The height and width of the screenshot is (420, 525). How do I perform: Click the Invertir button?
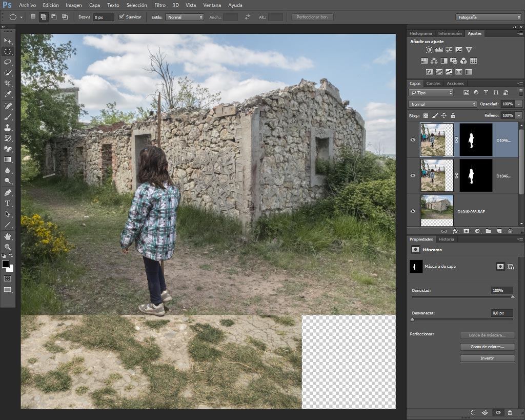[487, 358]
